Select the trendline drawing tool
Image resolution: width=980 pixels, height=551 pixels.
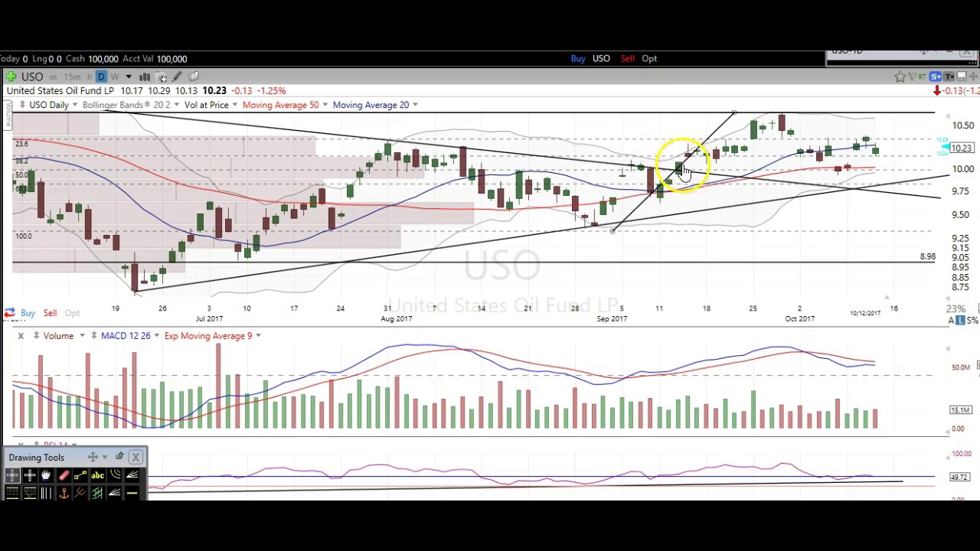tap(80, 475)
